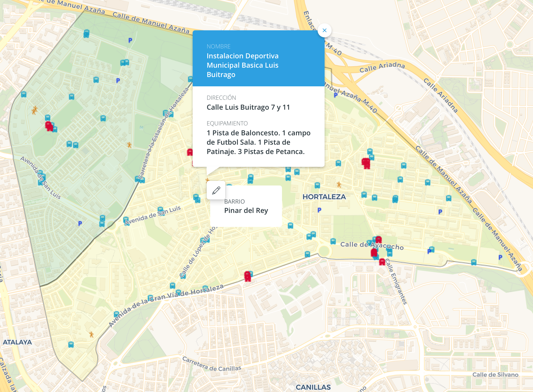Click the ATALAYA district label
Image resolution: width=533 pixels, height=392 pixels.
(x=17, y=342)
